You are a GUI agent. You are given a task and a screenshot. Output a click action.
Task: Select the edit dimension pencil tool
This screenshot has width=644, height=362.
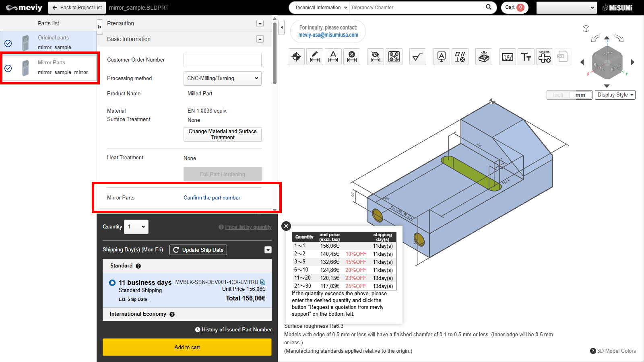click(x=315, y=57)
